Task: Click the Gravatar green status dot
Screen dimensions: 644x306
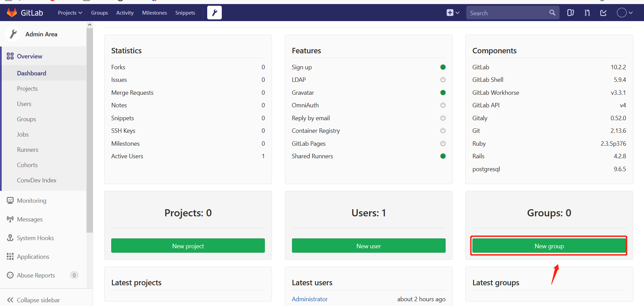Action: (443, 92)
